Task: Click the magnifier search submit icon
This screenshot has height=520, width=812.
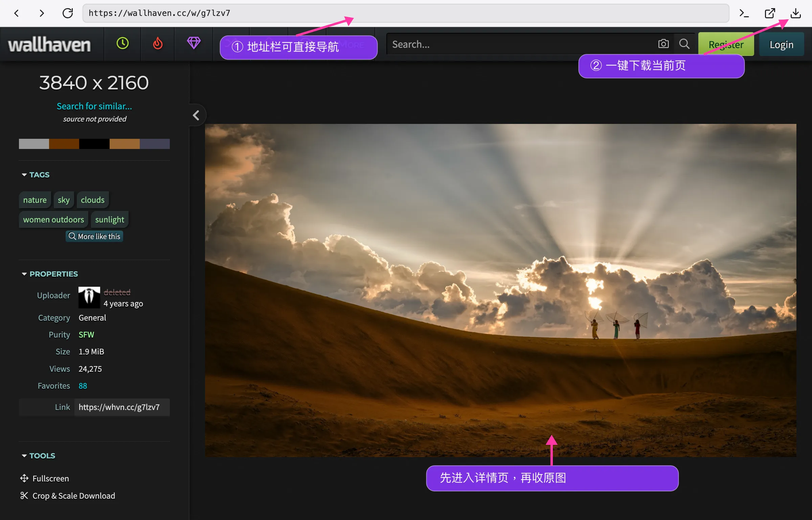Action: (x=684, y=44)
